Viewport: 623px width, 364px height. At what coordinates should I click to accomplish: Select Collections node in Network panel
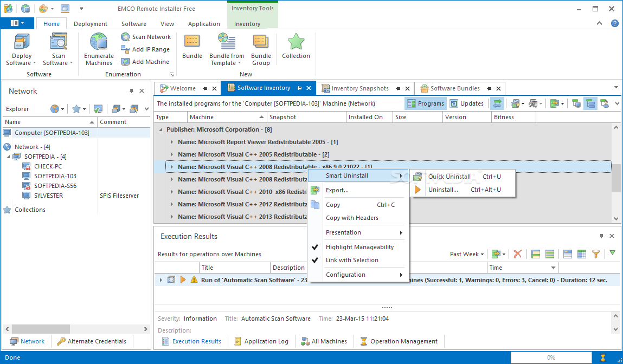pos(30,210)
